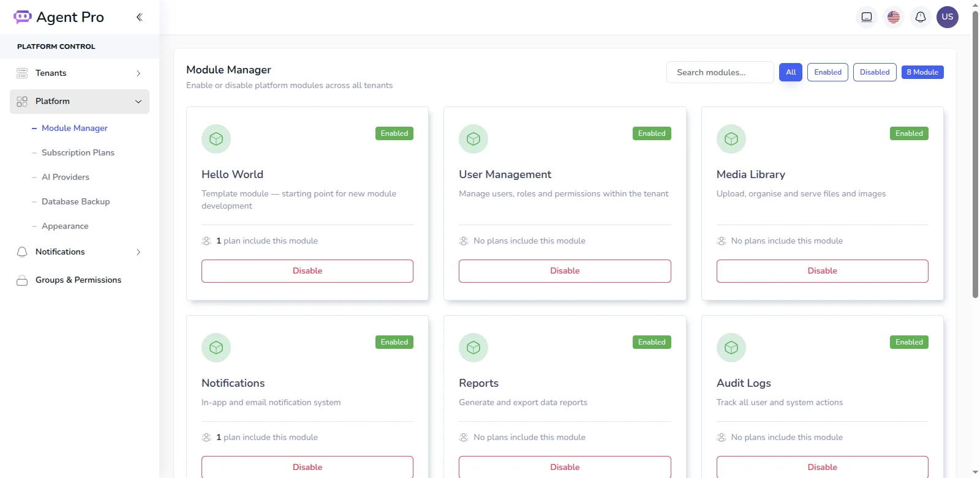Image resolution: width=980 pixels, height=478 pixels.
Task: Click "Upload, organise and serve files and images"
Action: [x=801, y=194]
